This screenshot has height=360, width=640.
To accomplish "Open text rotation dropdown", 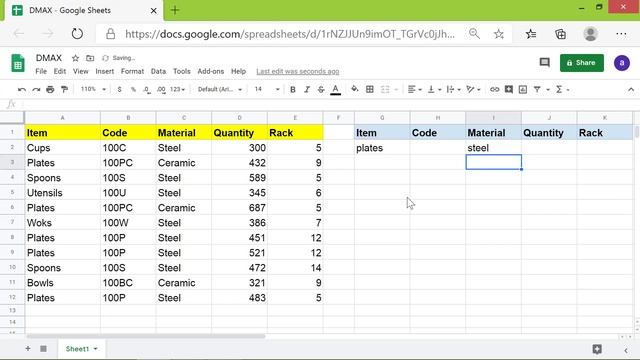I will point(473,89).
